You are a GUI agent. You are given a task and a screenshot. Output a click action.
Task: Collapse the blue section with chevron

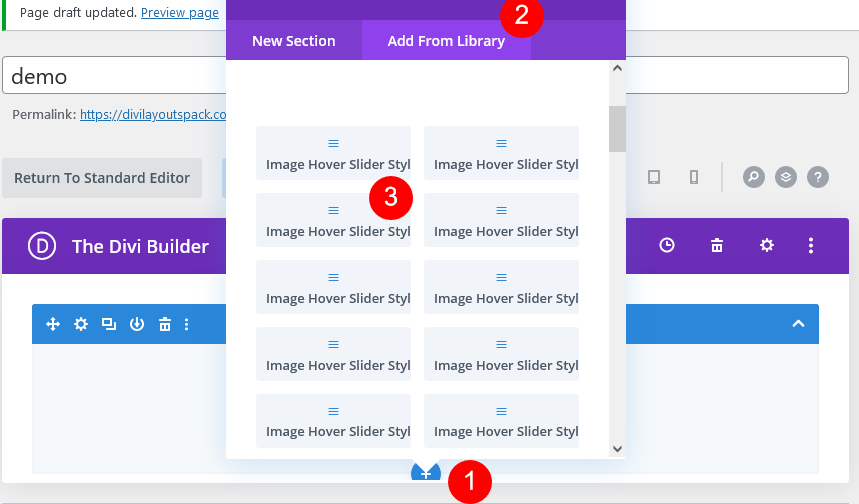(x=798, y=324)
